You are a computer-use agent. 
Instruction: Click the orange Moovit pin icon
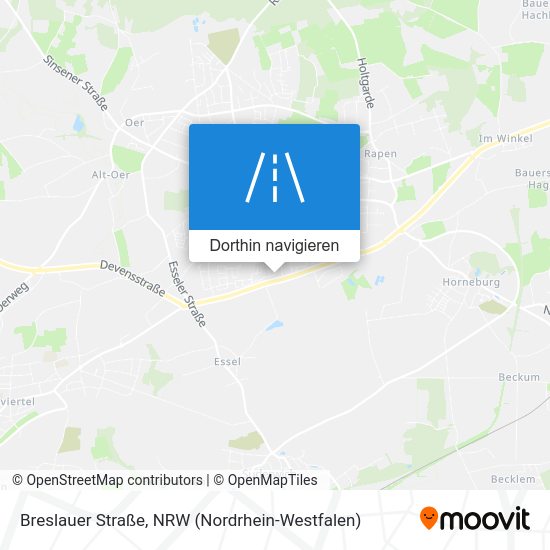point(429,518)
